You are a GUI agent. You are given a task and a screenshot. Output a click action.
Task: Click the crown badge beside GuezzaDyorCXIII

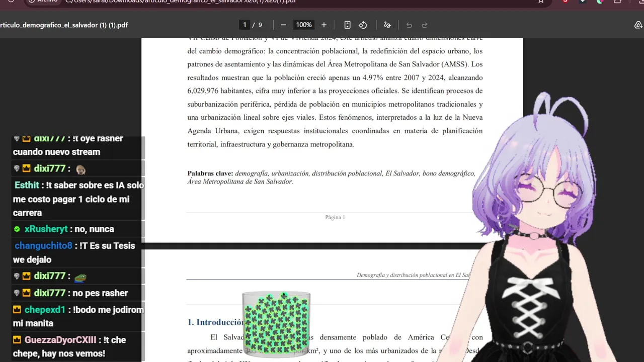17,340
